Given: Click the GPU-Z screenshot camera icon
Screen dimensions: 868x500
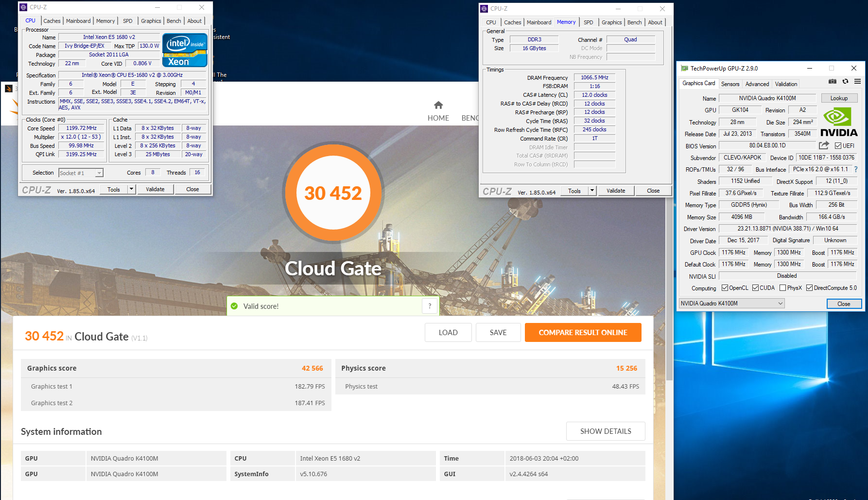Looking at the screenshot, I should [x=833, y=81].
